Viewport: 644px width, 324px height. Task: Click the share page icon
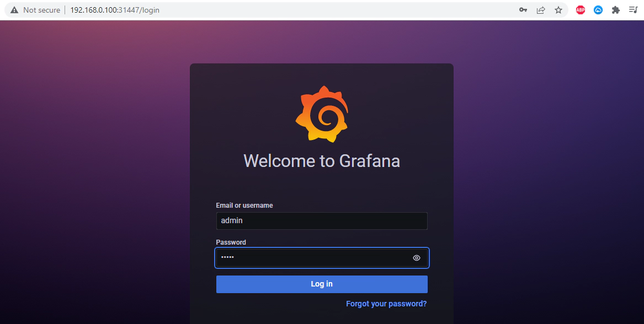pyautogui.click(x=541, y=10)
